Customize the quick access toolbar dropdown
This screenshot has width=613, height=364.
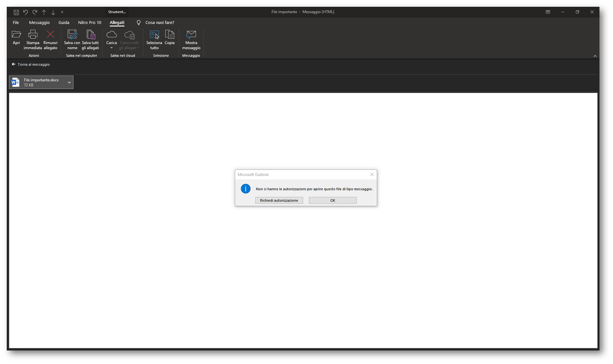point(62,12)
